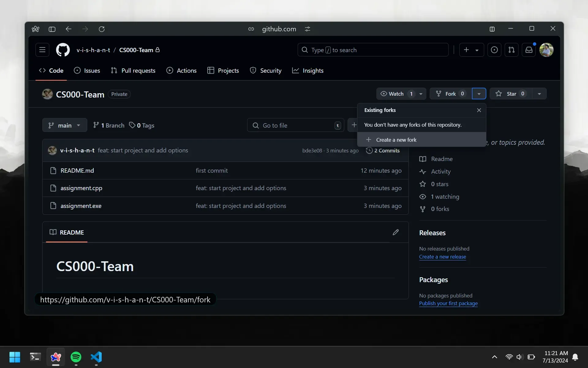
Task: Open the global navigation hamburger menu
Action: [42, 50]
